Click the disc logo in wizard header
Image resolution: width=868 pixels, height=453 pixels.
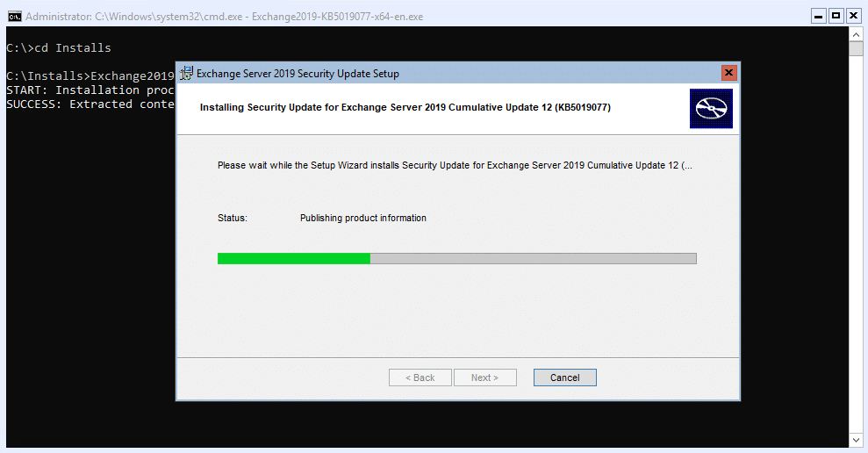pos(711,109)
